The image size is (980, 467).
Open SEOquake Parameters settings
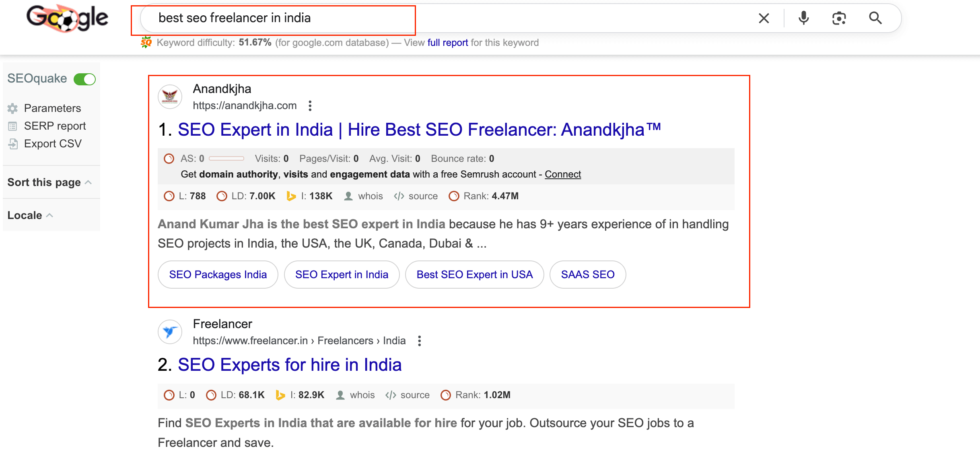click(52, 108)
